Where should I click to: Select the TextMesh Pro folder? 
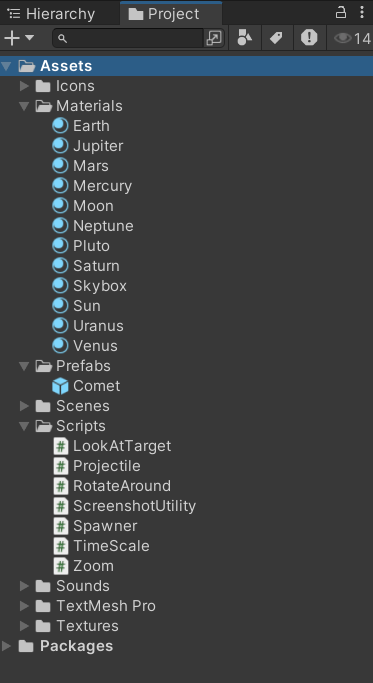pyautogui.click(x=105, y=606)
